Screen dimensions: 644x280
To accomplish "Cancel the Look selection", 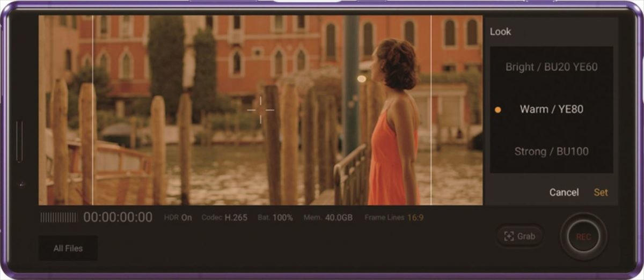I will click(564, 192).
